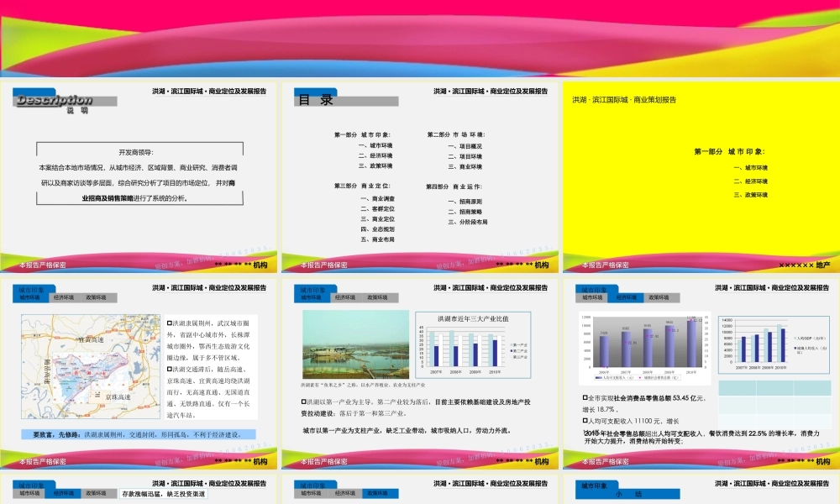Select the 洪湖市近年三大产业比值 chart slide
The height and width of the screenshot is (504, 840).
[420, 374]
